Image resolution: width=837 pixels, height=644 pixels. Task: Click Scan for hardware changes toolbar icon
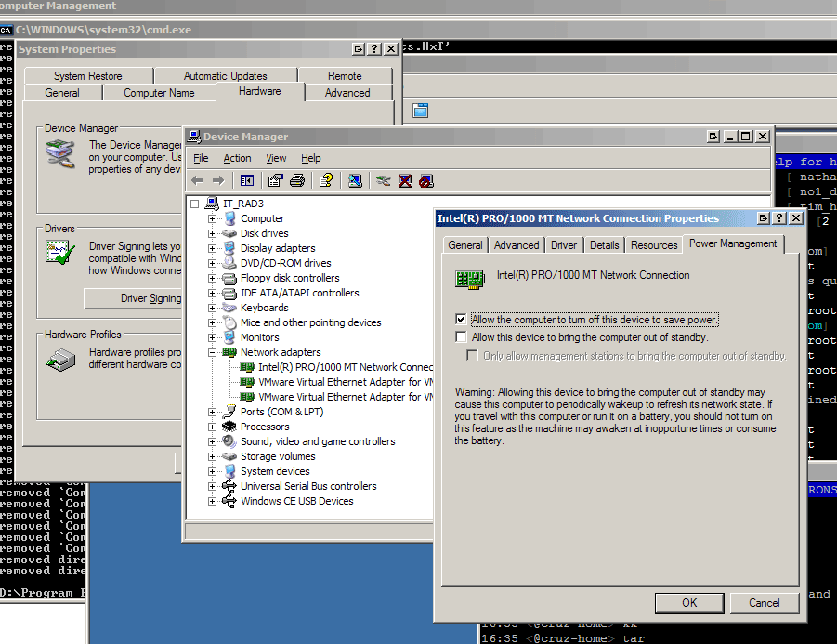point(355,181)
